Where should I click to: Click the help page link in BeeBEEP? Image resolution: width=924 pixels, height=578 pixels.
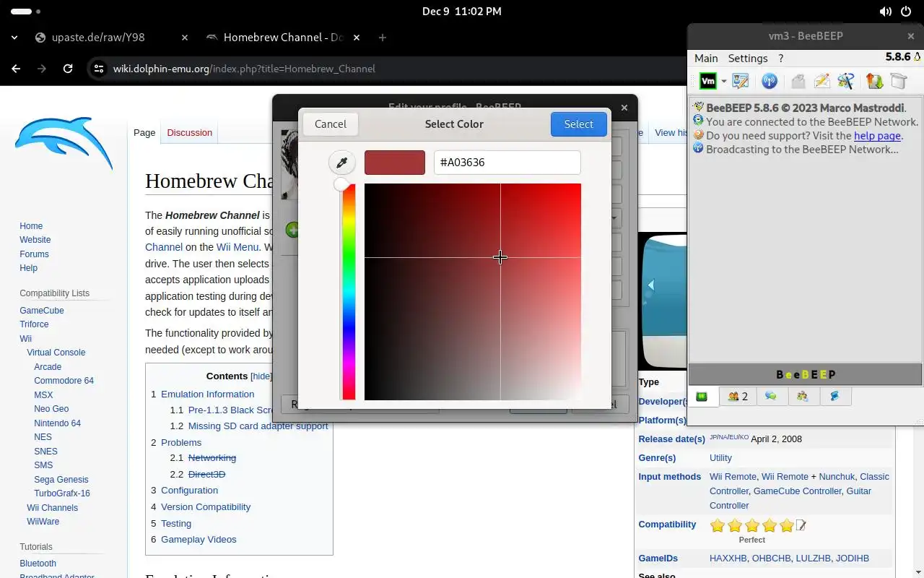[877, 136]
